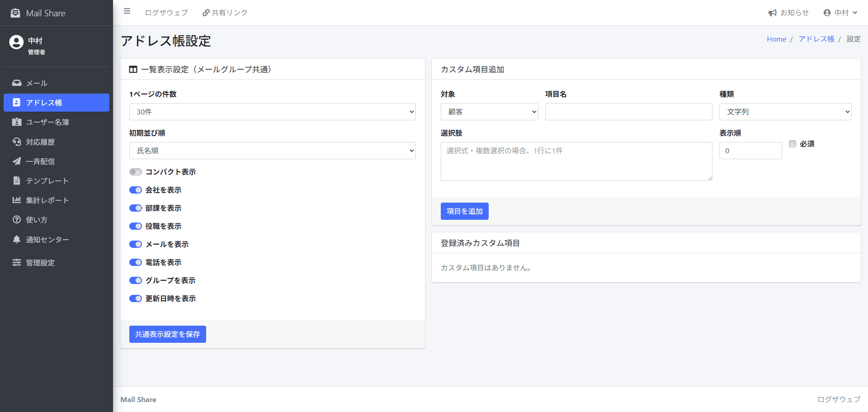Screen dimensions: 868x412
Task: Click the Mail Share footer text
Action: pos(138,399)
